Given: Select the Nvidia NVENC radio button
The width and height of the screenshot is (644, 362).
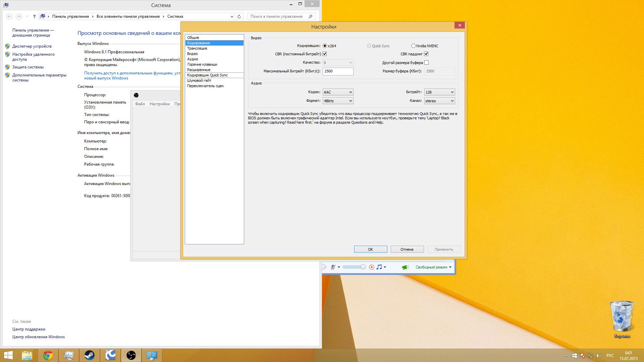Looking at the screenshot, I should 413,46.
